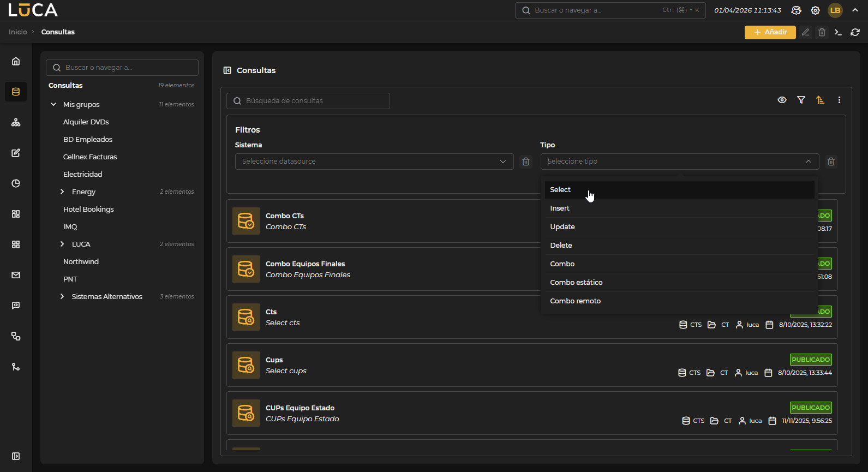Collapse the Consultas panel header icon
This screenshot has height=472, width=868.
pos(228,70)
